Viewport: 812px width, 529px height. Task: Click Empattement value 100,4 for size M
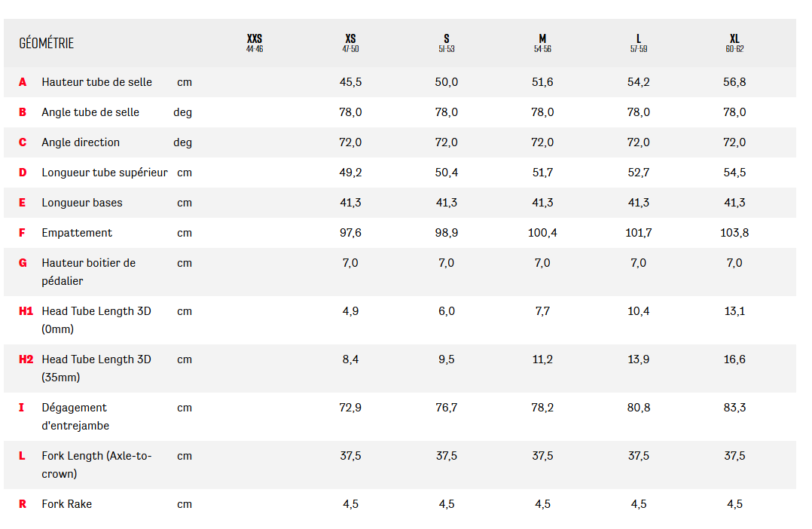click(542, 233)
